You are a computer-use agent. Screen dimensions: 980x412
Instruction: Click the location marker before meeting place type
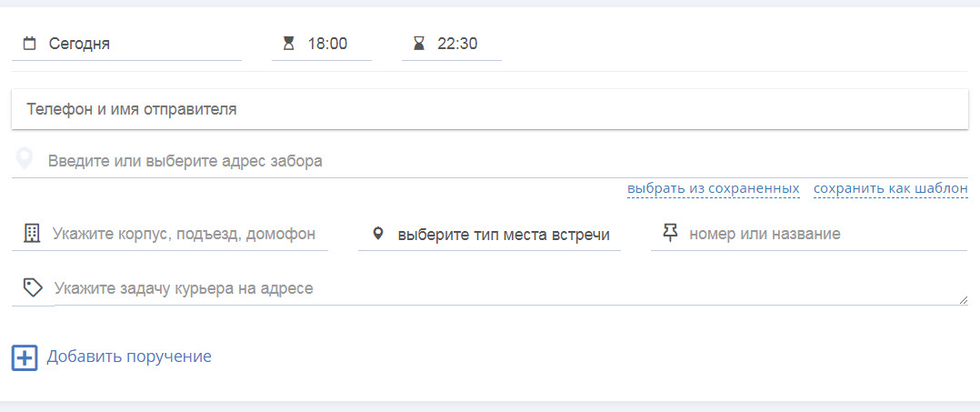point(378,234)
